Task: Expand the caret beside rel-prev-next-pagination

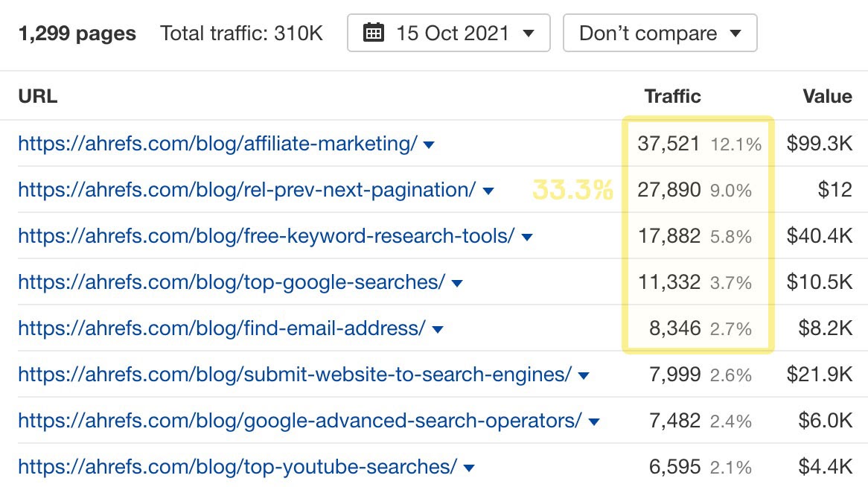Action: pos(488,191)
